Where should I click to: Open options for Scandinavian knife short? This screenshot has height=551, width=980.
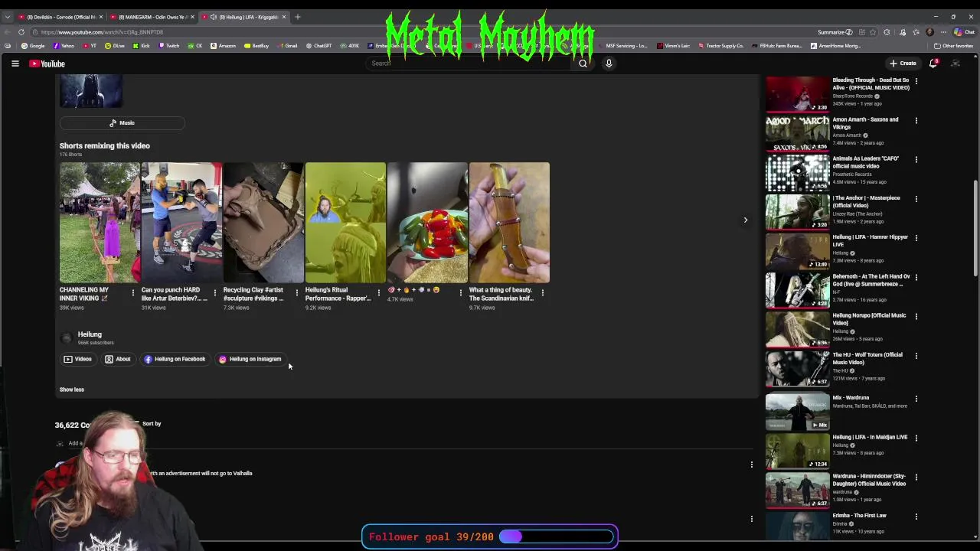coord(542,293)
